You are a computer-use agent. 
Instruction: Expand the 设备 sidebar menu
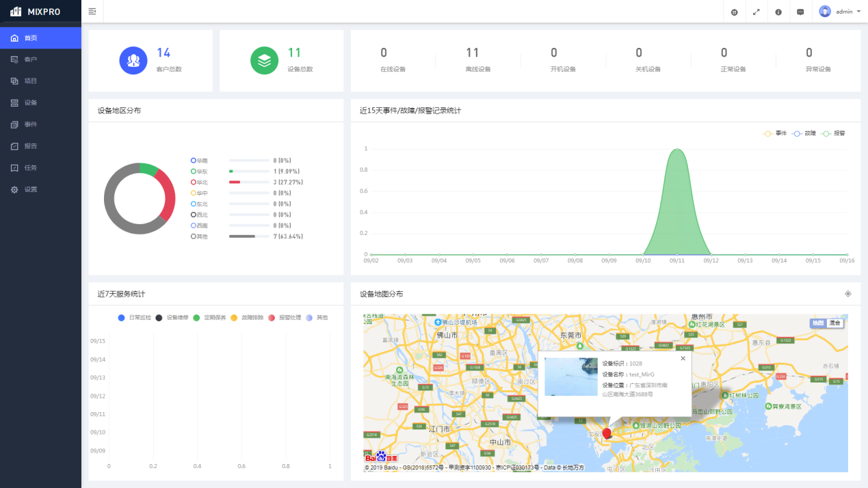(x=31, y=103)
